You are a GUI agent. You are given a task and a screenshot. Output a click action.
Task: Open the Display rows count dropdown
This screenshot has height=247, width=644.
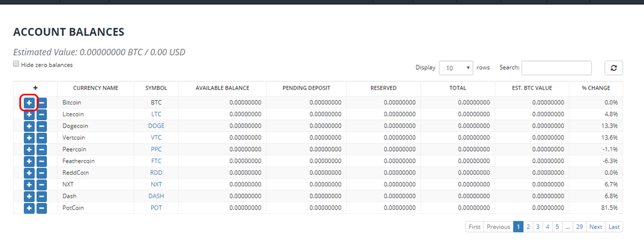click(456, 68)
